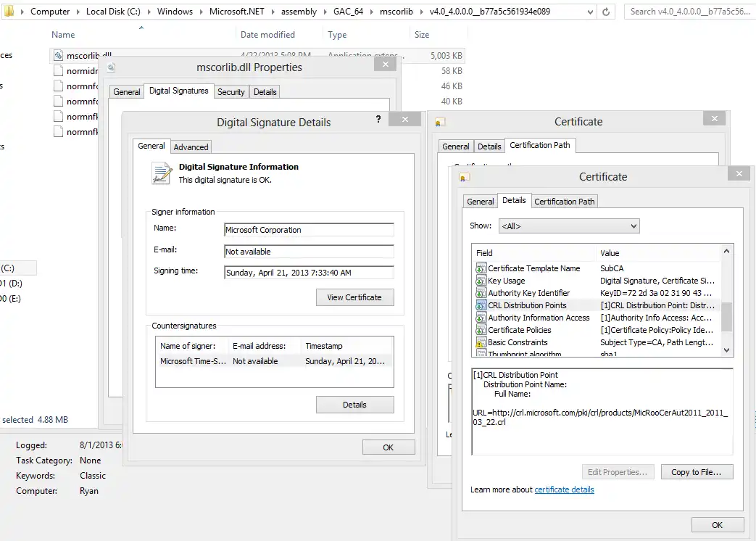This screenshot has height=541, width=756.
Task: Click GAC_64 in the address breadcrumb
Action: click(348, 12)
